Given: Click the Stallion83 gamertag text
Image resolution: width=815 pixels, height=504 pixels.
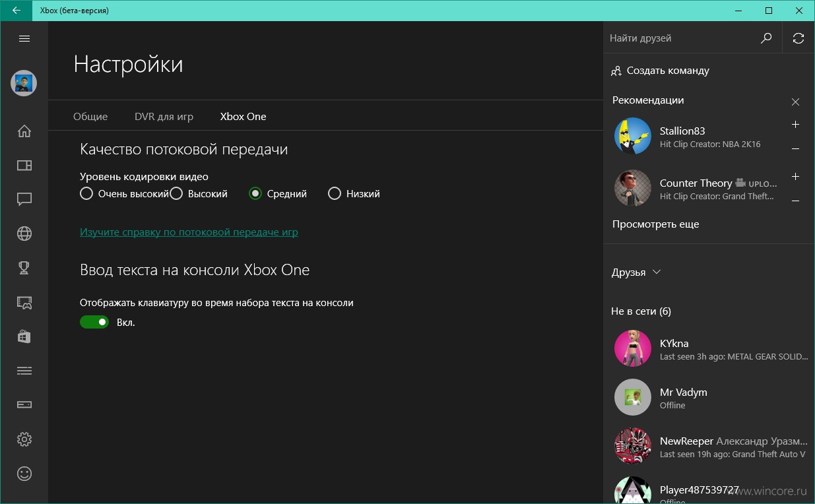Looking at the screenshot, I should [x=682, y=131].
